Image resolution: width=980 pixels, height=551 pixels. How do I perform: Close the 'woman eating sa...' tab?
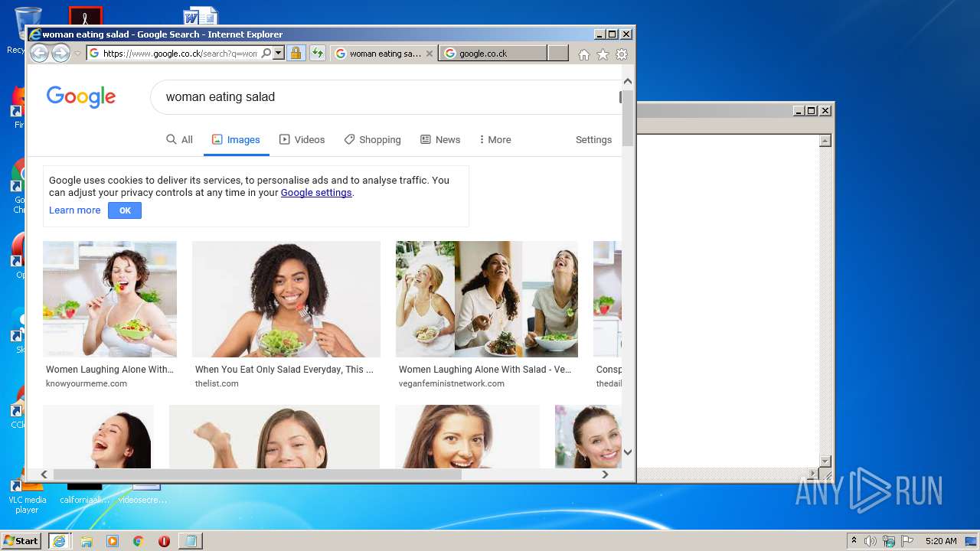point(430,54)
